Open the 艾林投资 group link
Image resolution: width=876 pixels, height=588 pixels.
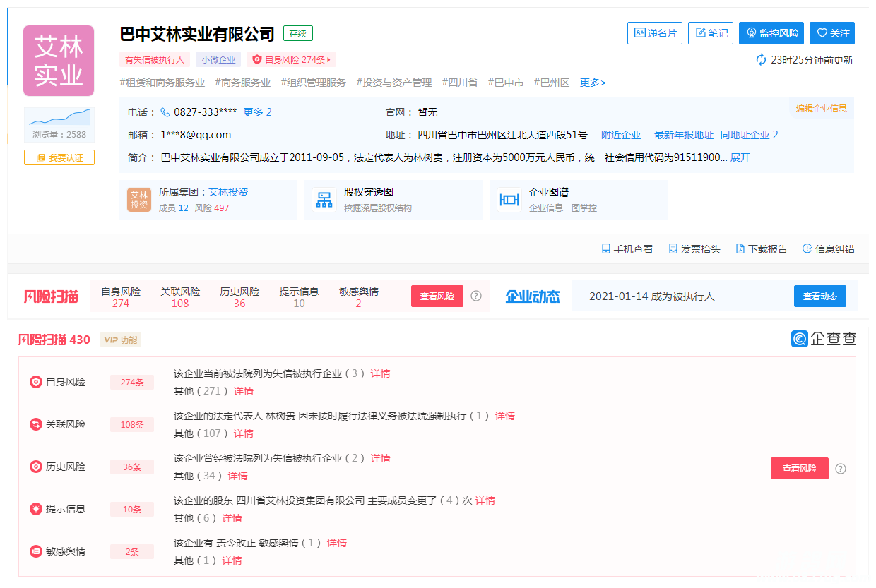228,192
